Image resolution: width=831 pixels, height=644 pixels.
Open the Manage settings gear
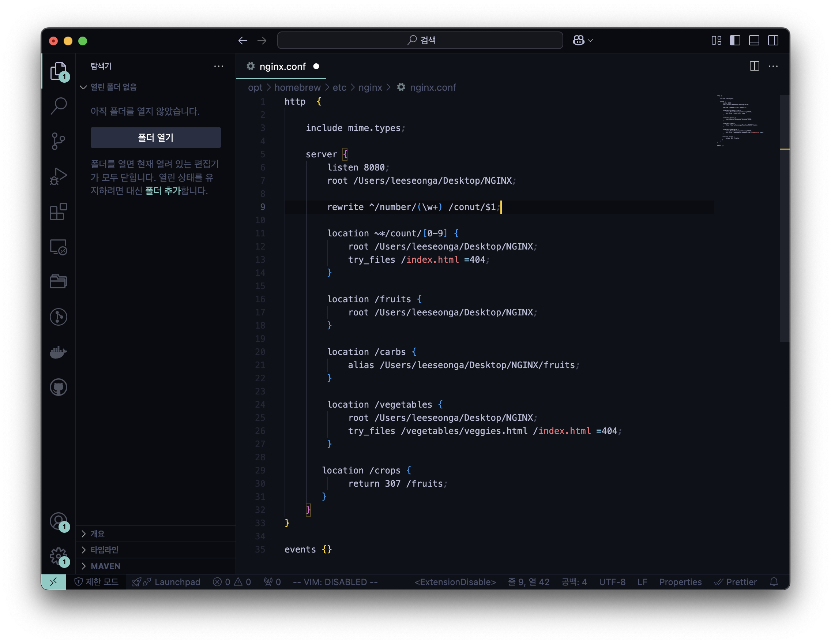[x=58, y=556]
